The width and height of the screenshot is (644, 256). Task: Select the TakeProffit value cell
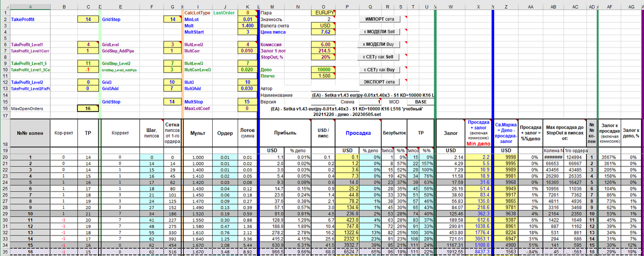pyautogui.click(x=88, y=19)
